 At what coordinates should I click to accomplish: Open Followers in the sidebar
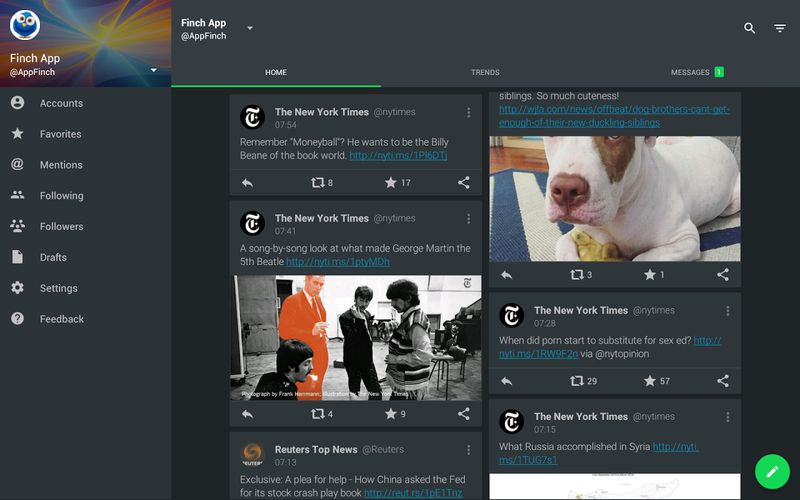(x=86, y=227)
